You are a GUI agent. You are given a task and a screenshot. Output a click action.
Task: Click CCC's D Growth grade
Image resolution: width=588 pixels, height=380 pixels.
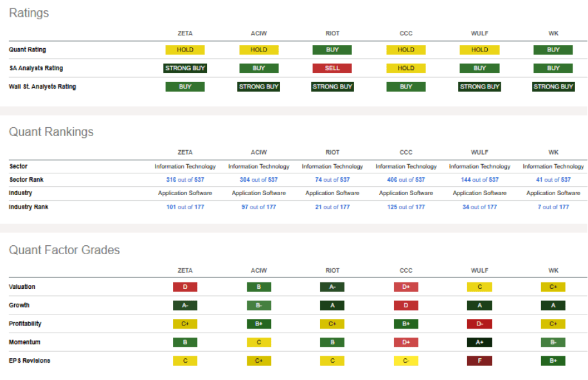405,306
